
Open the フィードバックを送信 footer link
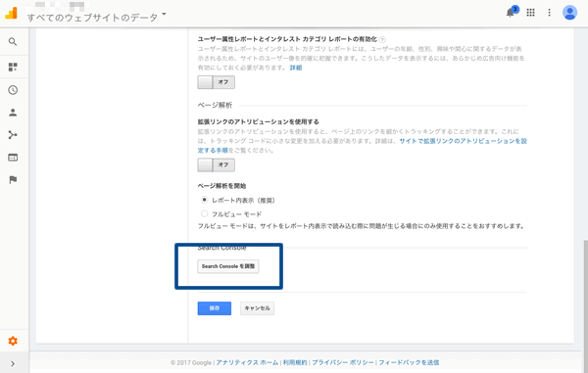409,362
